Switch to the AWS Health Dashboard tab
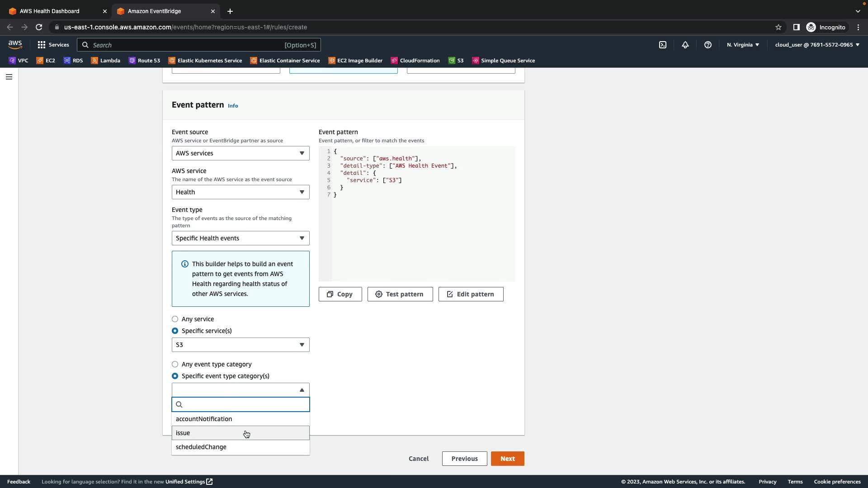868x488 pixels. [50, 11]
